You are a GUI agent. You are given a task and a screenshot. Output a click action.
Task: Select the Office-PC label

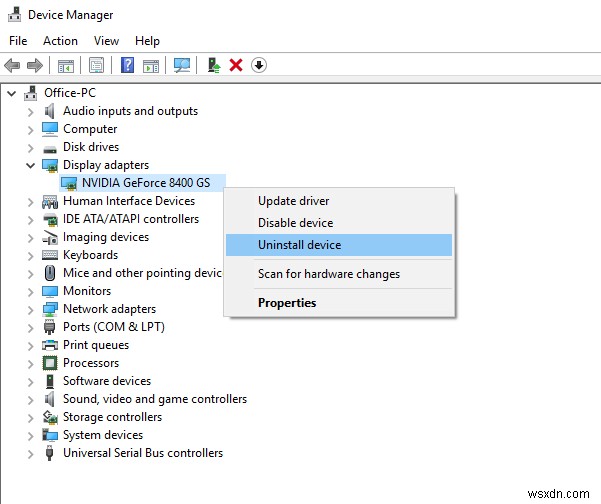tap(70, 93)
